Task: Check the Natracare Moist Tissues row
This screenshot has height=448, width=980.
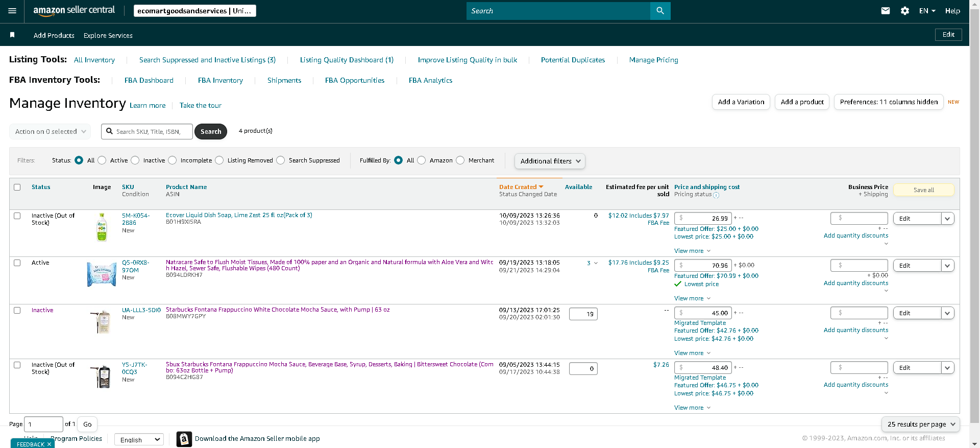Action: click(17, 263)
